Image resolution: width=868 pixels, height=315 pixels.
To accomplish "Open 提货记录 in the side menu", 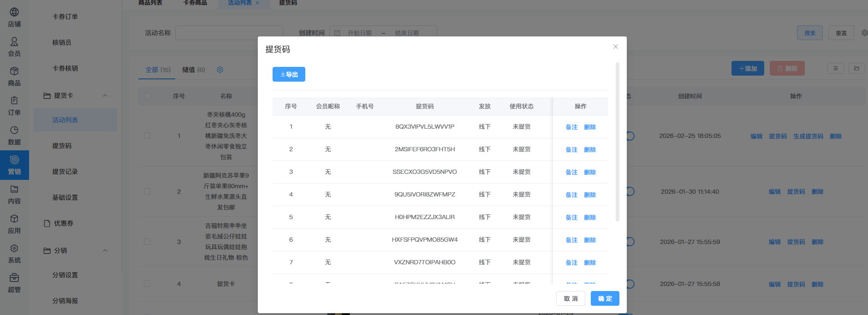I will click(65, 172).
